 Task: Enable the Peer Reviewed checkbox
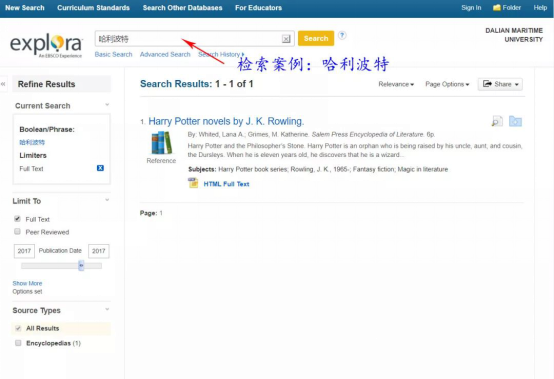(x=17, y=231)
